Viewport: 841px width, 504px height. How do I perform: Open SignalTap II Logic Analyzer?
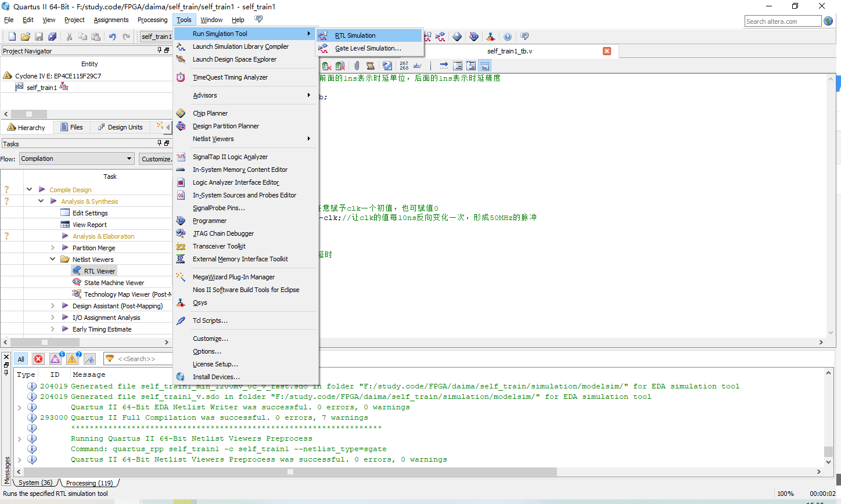click(246, 157)
